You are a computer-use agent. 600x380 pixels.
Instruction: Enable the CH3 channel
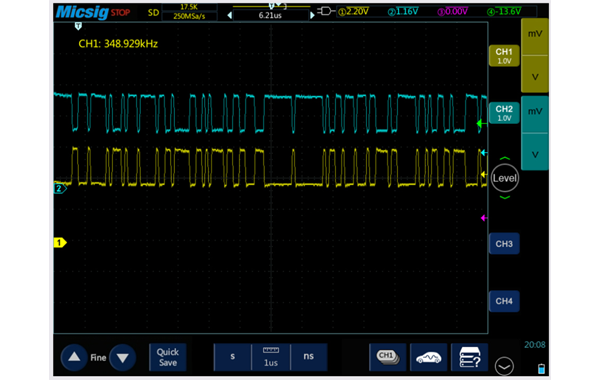click(x=504, y=244)
